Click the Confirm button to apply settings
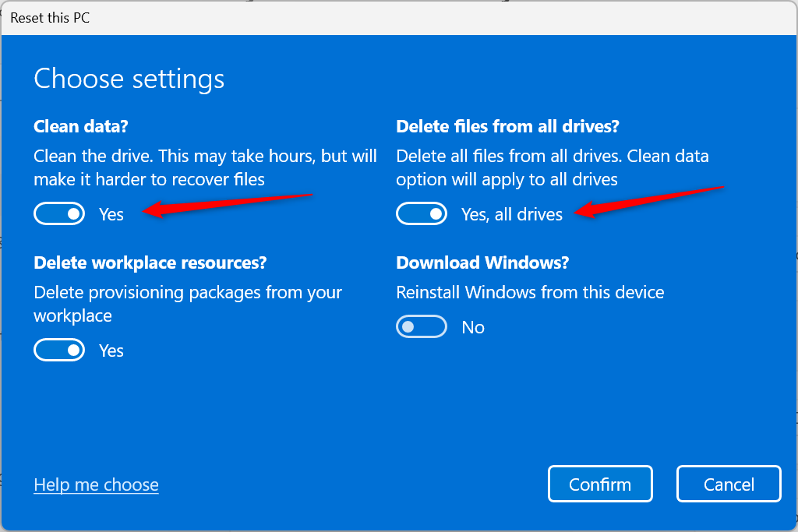 tap(600, 484)
